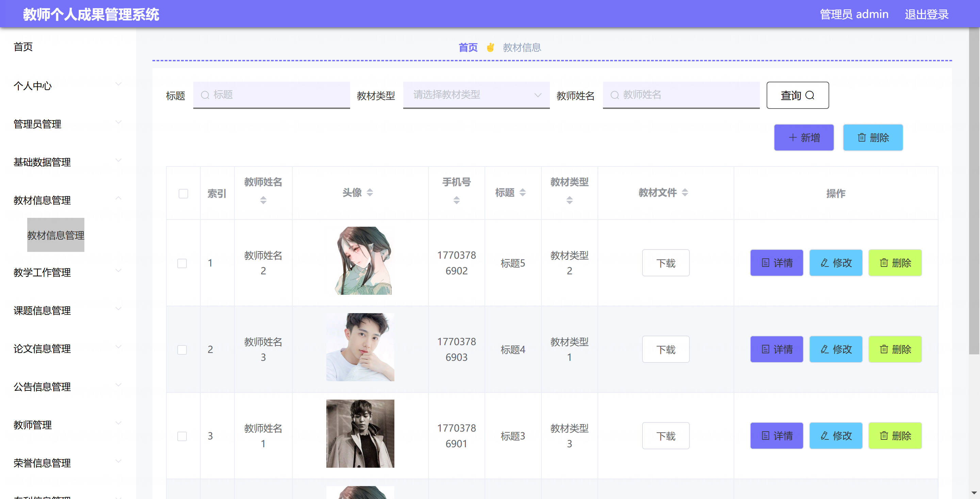Click bulk 删除 button above table
Viewport: 980px width, 499px height.
(873, 138)
